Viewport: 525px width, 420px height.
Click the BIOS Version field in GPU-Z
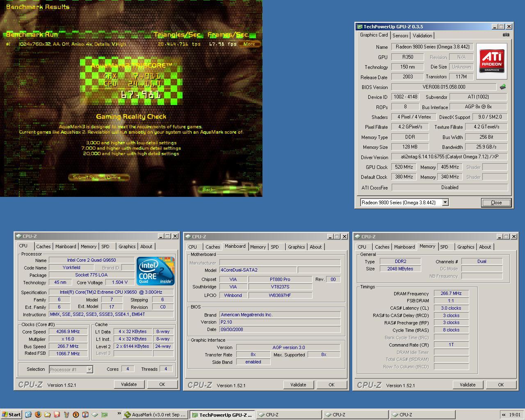pyautogui.click(x=444, y=87)
